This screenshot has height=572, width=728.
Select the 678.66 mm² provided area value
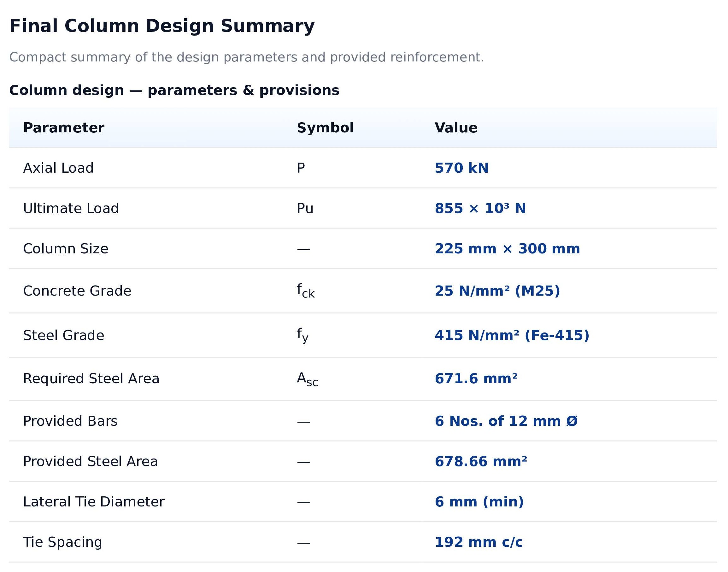[481, 461]
